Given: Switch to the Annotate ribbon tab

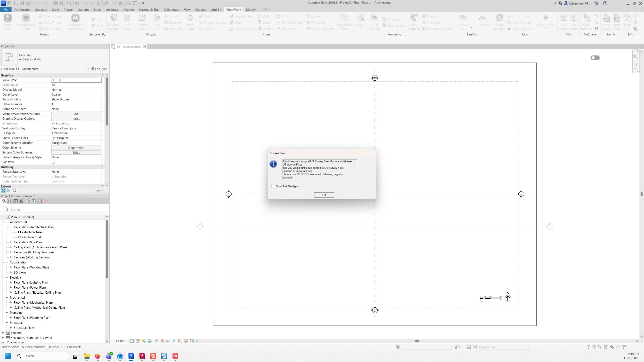Looking at the screenshot, I should (x=112, y=10).
